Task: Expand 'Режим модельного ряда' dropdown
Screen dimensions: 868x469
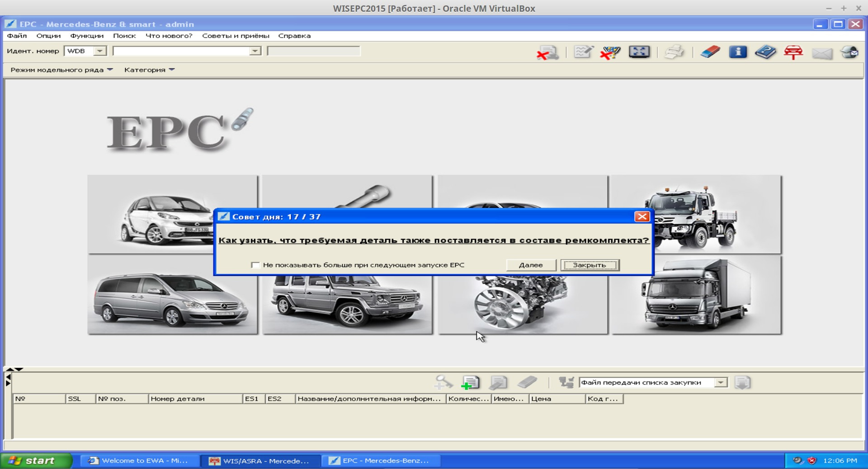Action: click(61, 70)
